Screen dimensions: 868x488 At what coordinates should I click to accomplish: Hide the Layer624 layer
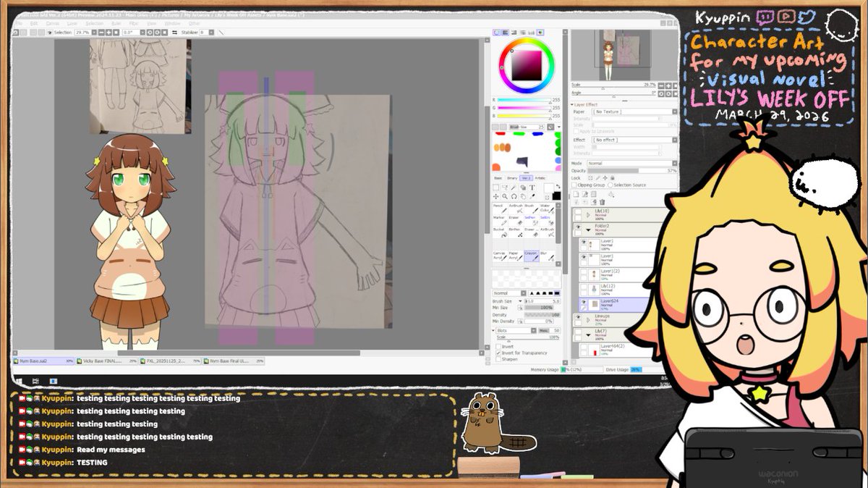(583, 303)
